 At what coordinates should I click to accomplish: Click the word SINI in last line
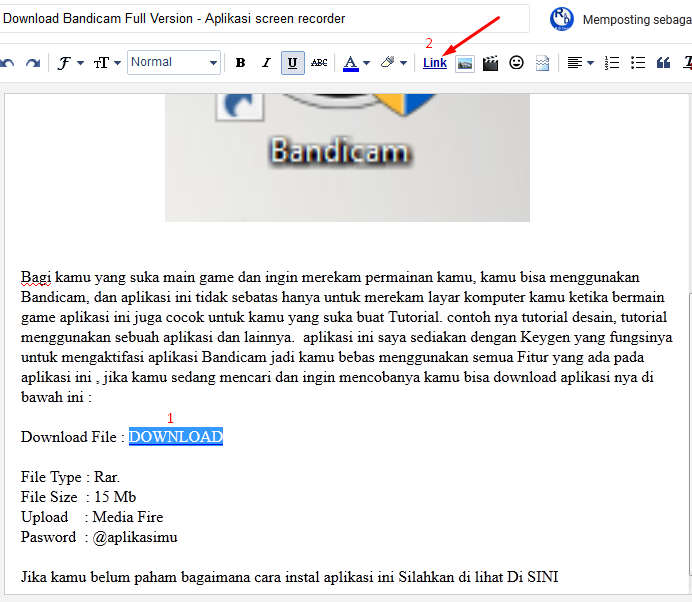tap(543, 577)
